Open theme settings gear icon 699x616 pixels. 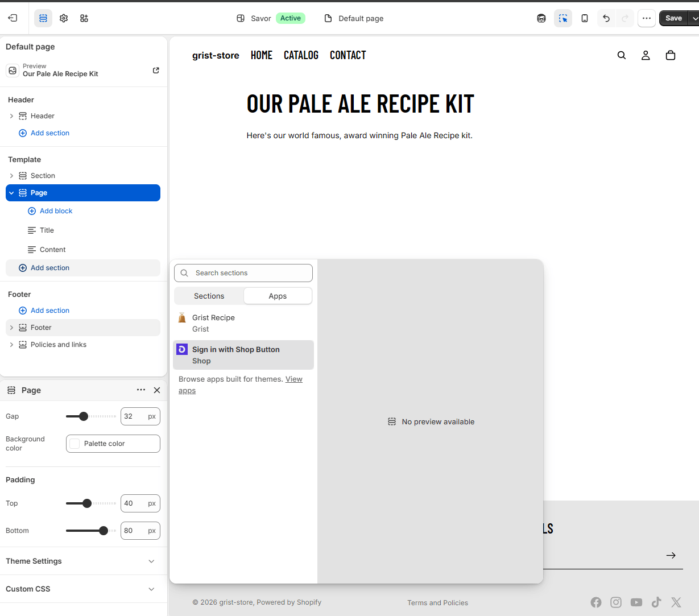point(64,18)
